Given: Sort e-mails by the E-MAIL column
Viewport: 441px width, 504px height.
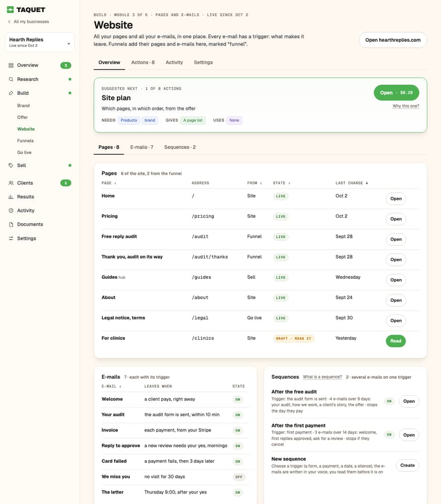Looking at the screenshot, I should (x=111, y=386).
